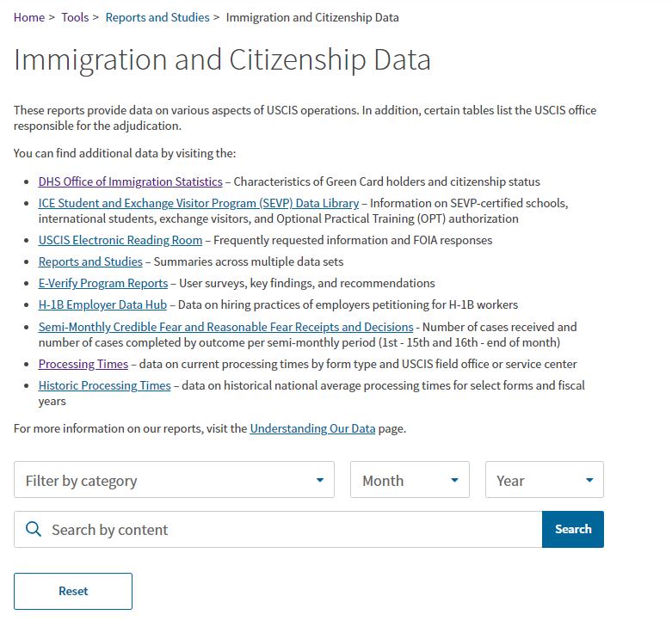Screen dimensions: 672x627
Task: Navigate to Reports and Studies breadcrumb
Action: click(x=157, y=17)
